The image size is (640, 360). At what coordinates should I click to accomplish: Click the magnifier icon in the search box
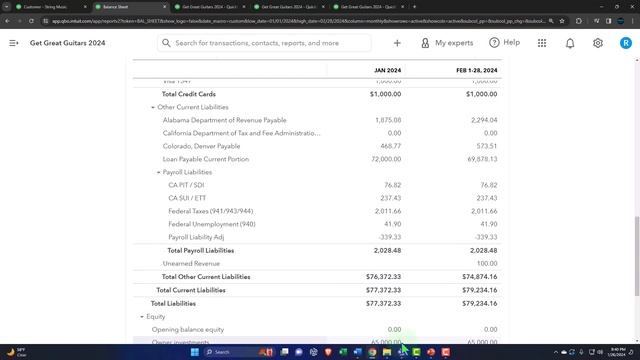tap(166, 43)
